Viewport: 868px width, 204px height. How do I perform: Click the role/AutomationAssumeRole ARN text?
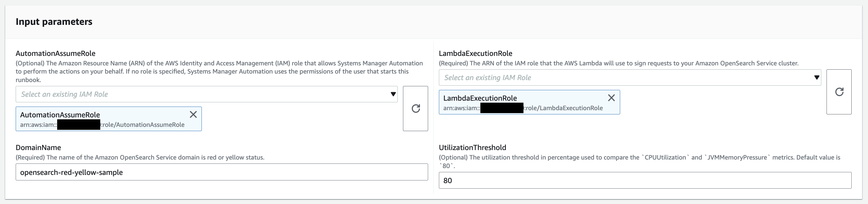(x=143, y=125)
